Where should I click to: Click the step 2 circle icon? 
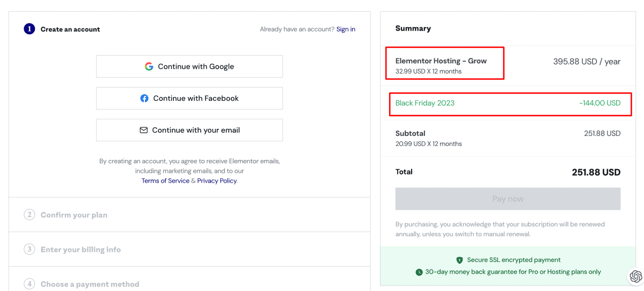pyautogui.click(x=29, y=215)
